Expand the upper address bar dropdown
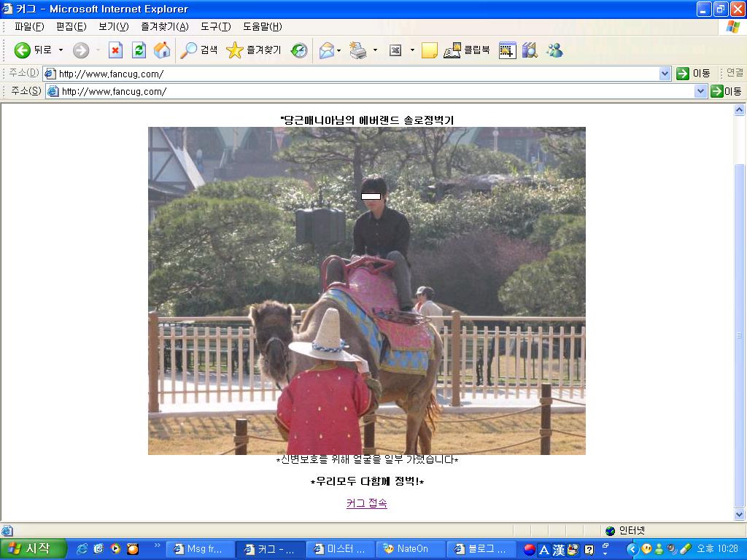Screen dimensions: 747x560 point(665,74)
